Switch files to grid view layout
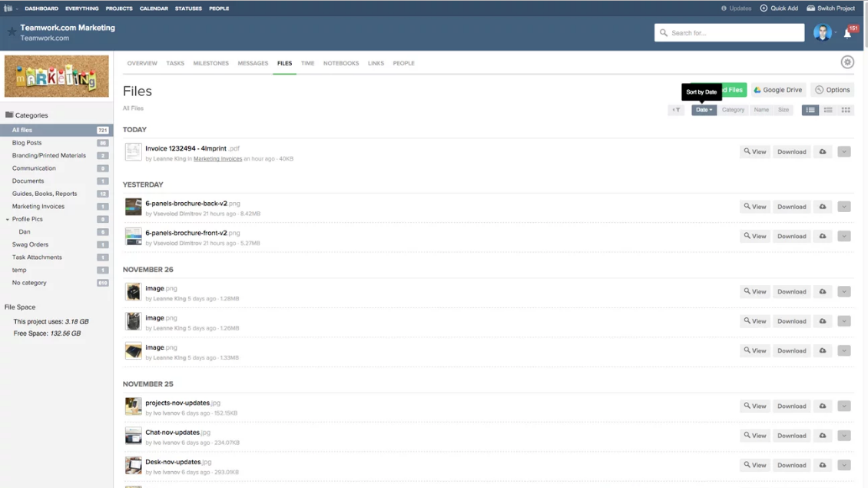The image size is (868, 488). point(844,110)
